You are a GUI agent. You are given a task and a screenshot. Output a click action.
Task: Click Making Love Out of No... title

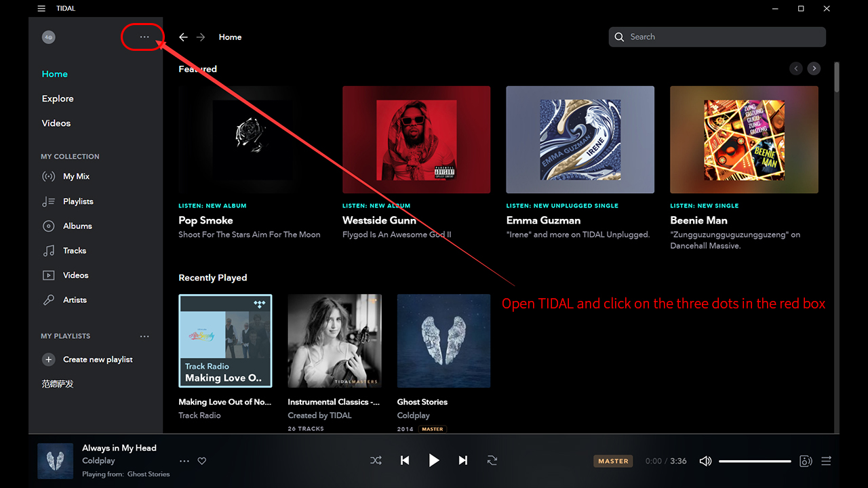pos(224,402)
